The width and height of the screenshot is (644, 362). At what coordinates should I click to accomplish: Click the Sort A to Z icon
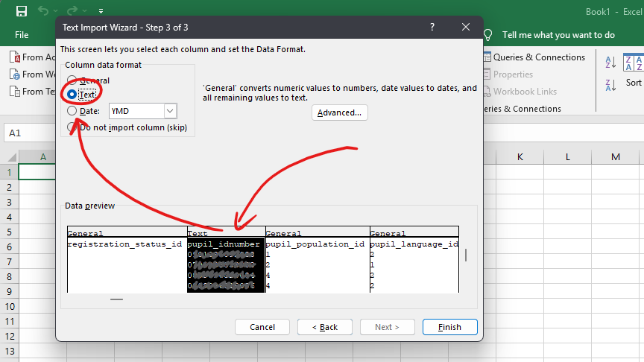[610, 63]
